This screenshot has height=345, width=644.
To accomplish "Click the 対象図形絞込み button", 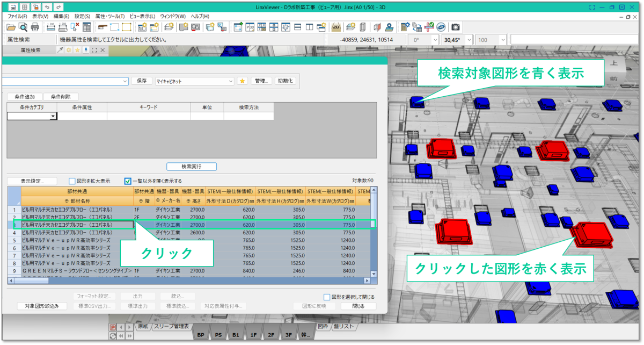I will pos(42,306).
